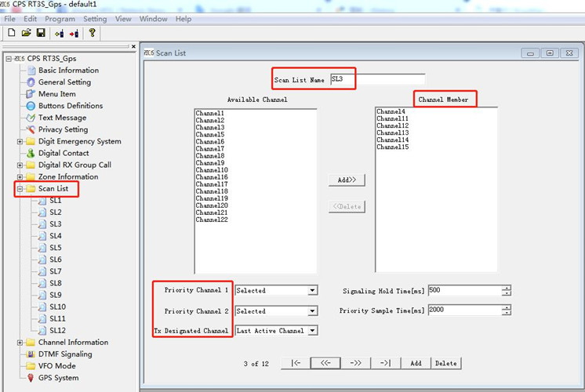Select Channel16 in Available Channel list

coord(212,177)
